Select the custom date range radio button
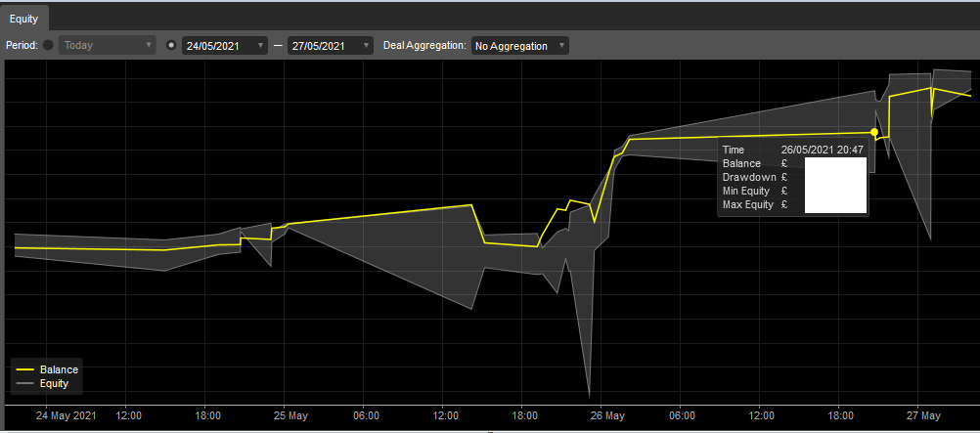 [x=171, y=46]
